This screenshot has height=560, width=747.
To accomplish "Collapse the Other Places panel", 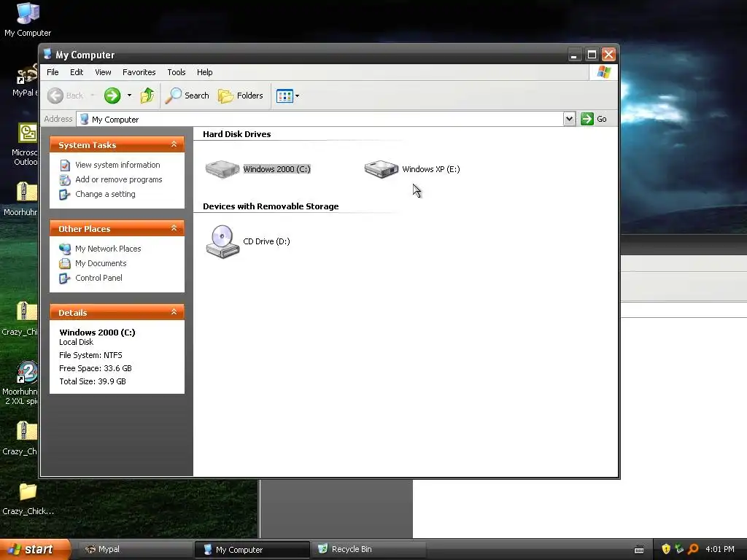I will 174,228.
